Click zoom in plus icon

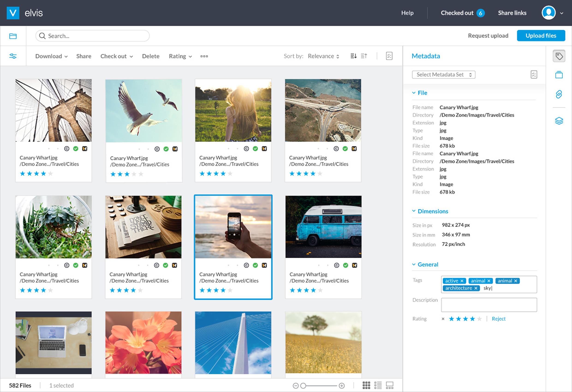(342, 386)
